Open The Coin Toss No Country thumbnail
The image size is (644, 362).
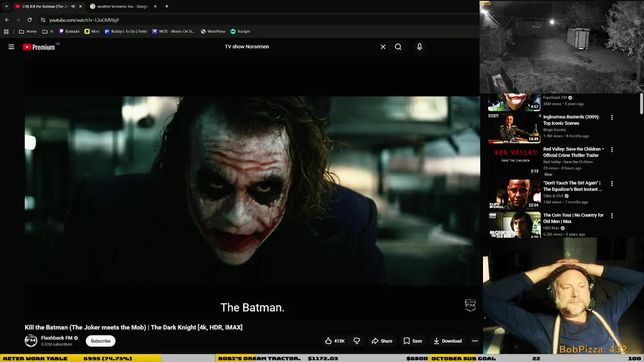coord(514,225)
